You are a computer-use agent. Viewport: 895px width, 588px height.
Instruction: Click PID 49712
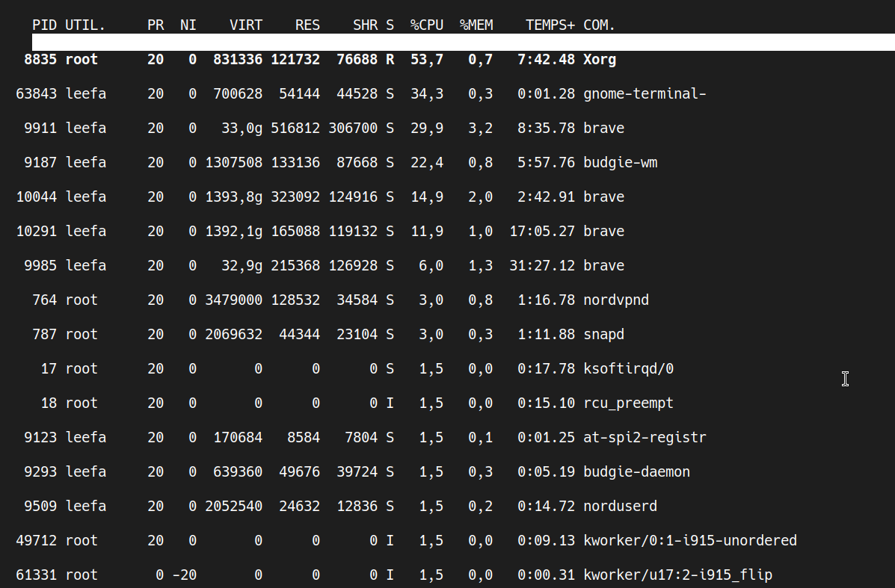(x=37, y=540)
